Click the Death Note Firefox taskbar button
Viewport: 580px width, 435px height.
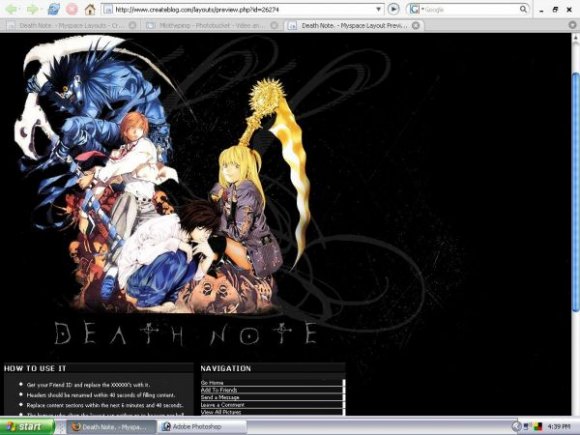(x=111, y=427)
